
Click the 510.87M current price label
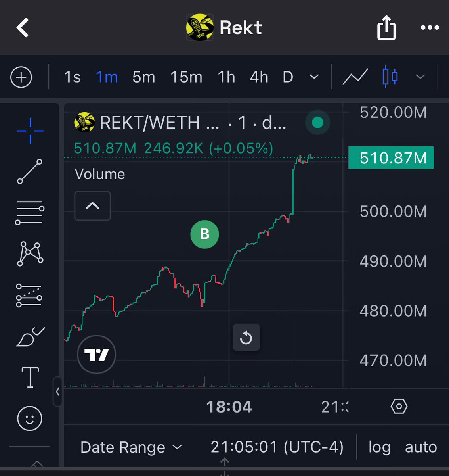pos(391,158)
